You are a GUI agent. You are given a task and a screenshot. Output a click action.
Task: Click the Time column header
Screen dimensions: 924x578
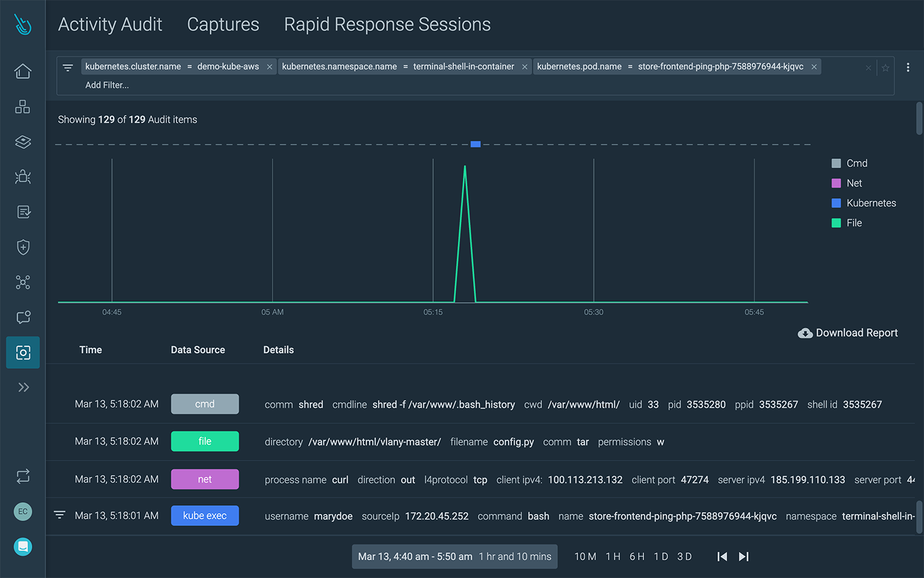coord(90,350)
